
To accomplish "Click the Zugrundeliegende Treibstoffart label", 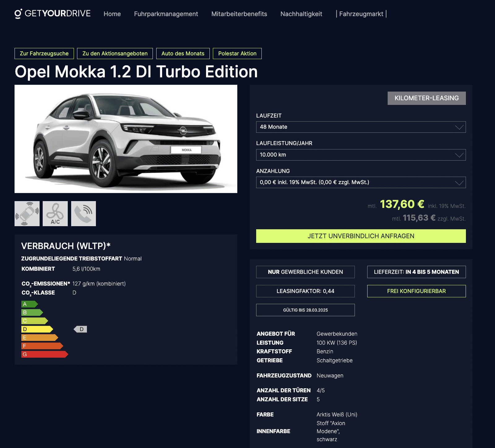I will point(71,259).
